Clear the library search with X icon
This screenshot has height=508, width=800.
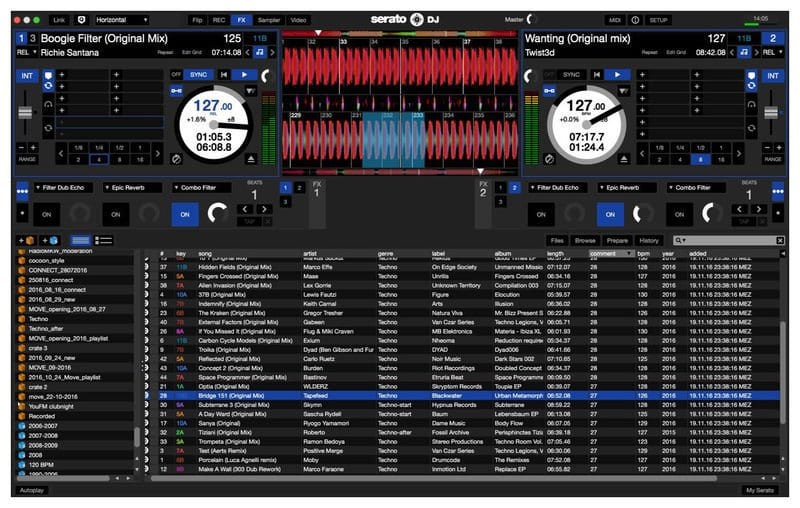tap(780, 240)
